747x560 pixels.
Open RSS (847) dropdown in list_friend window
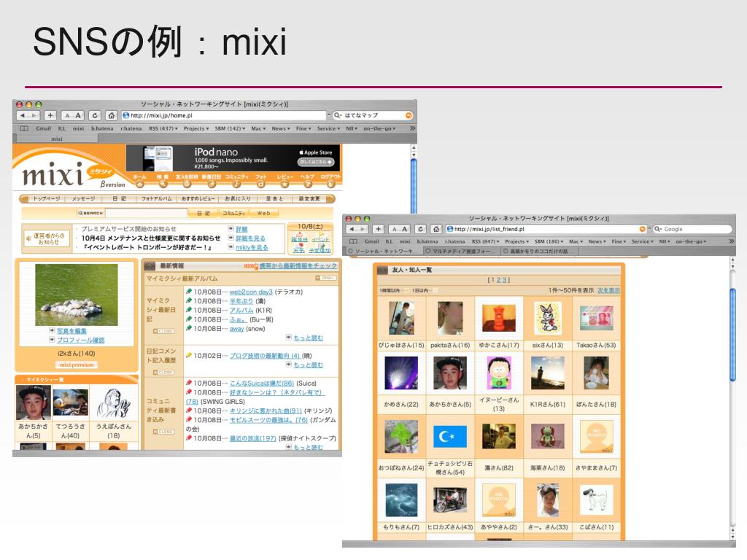coord(485,241)
